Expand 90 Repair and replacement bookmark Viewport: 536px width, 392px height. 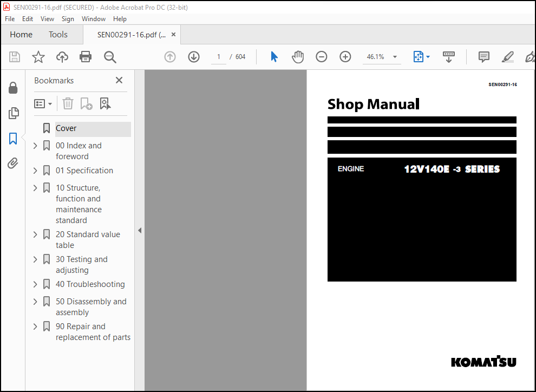tap(35, 326)
